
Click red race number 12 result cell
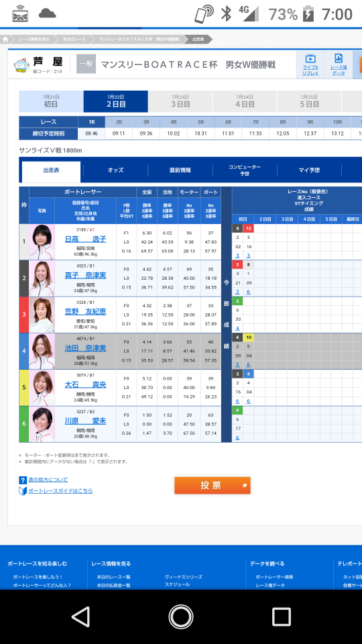tap(248, 228)
